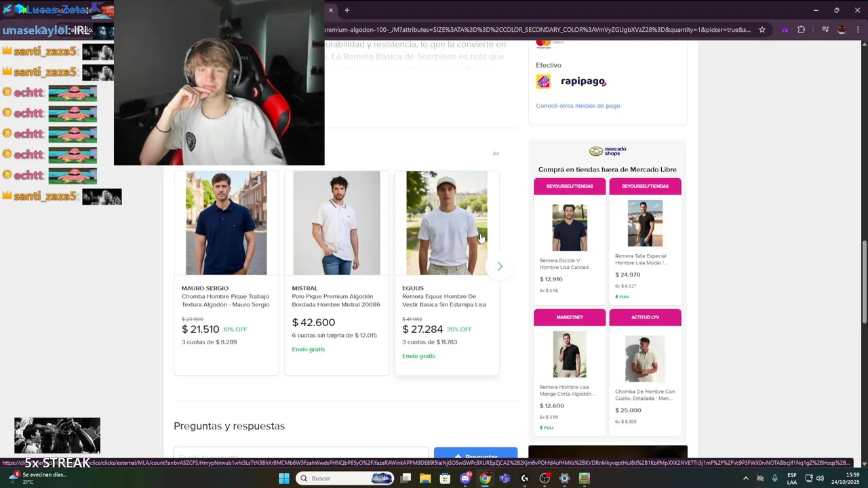Click the $ 12.916 shop price

551,279
